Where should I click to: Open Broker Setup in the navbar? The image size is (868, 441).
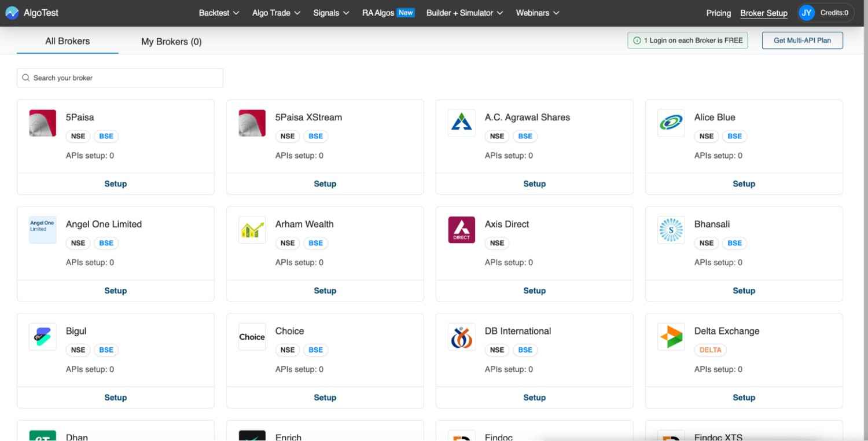tap(764, 13)
